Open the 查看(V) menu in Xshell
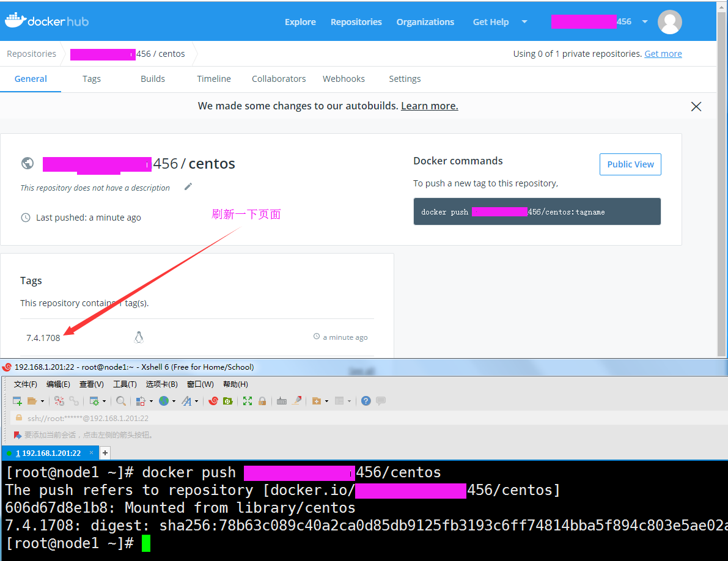The image size is (728, 561). point(92,384)
